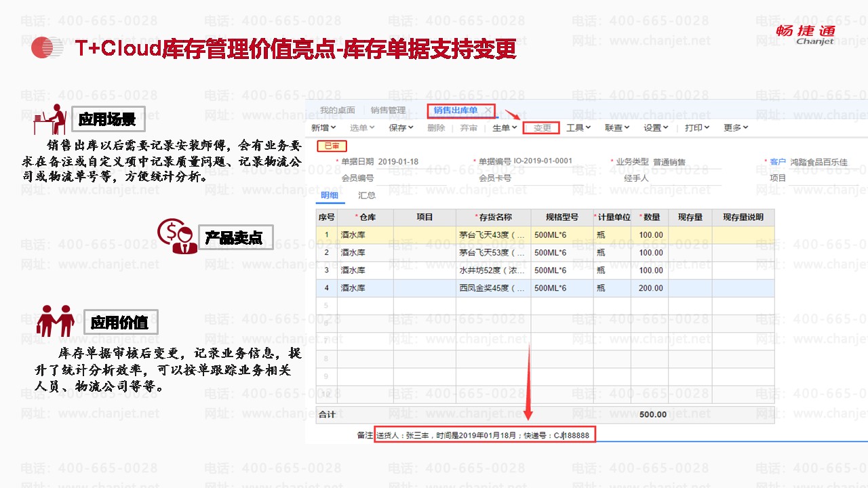Viewport: 868px width, 488px height.
Task: Click the 数量 column header
Action: tap(650, 218)
